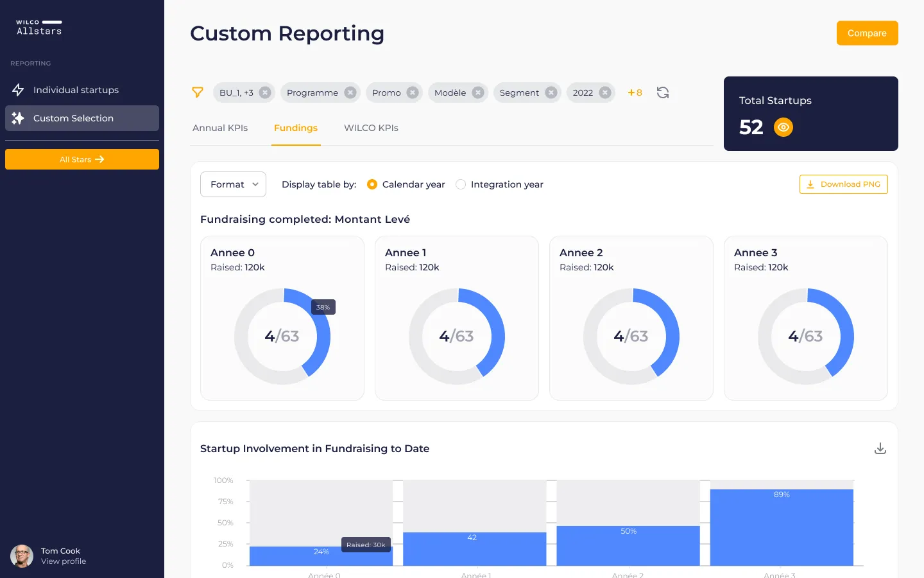Expand the +8 additional filters

tap(635, 92)
